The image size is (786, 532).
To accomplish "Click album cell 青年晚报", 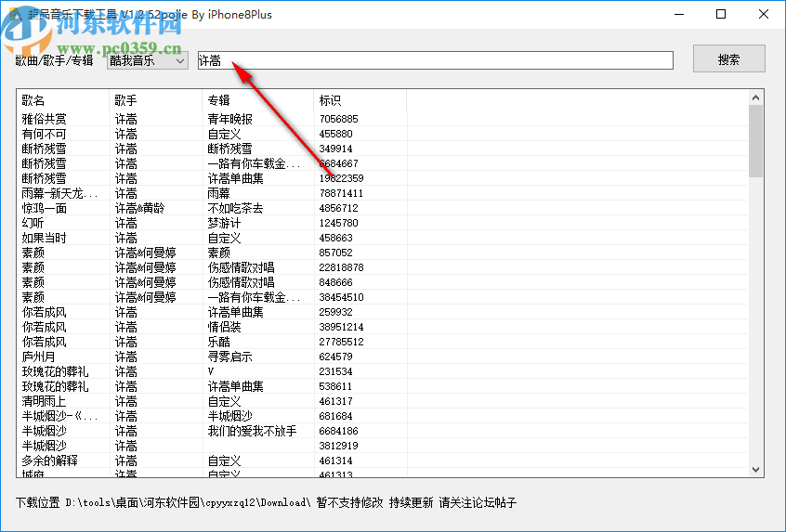I will (x=230, y=119).
